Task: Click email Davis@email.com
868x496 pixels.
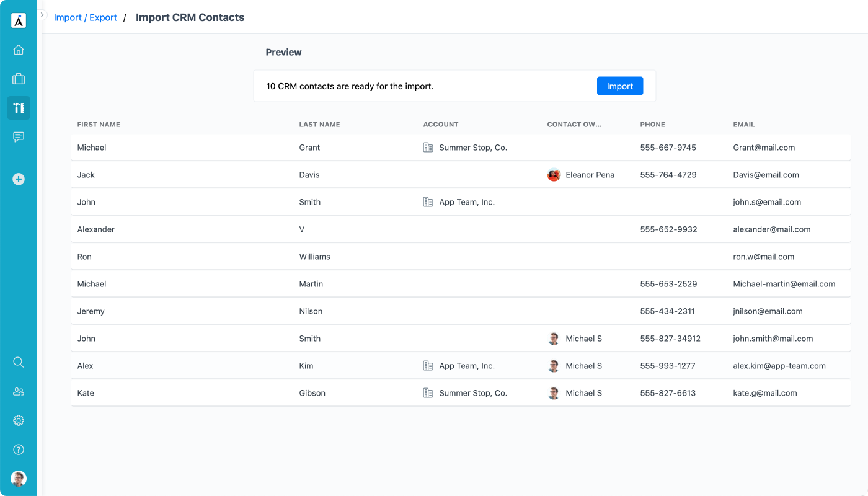Action: point(766,175)
